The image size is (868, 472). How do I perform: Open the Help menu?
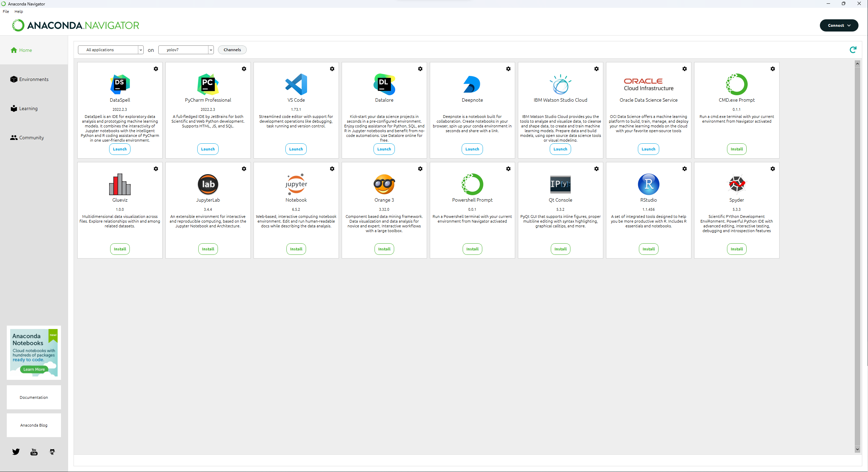click(19, 12)
